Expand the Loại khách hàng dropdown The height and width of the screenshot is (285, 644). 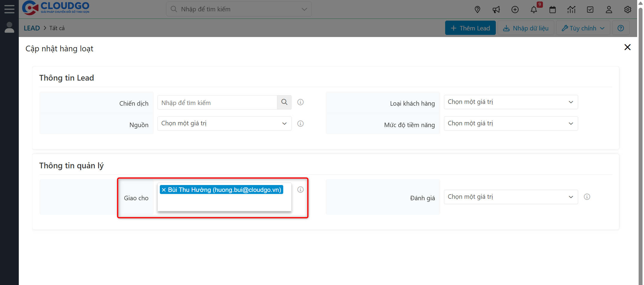click(510, 102)
